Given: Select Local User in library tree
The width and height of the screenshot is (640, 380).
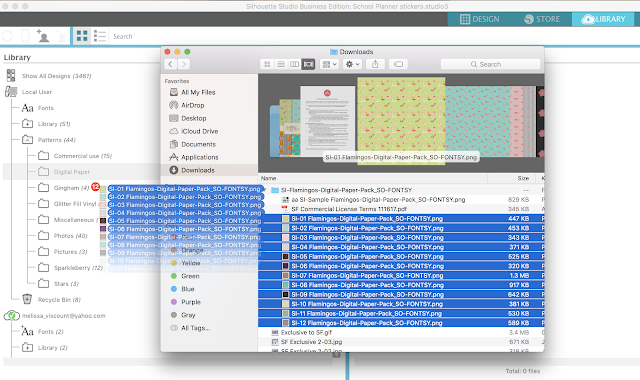Looking at the screenshot, I should tap(37, 92).
